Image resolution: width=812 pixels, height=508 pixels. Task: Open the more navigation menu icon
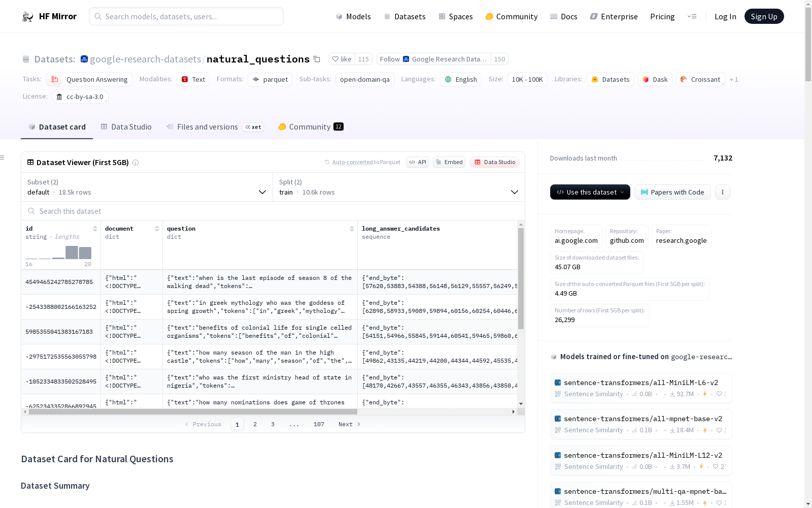pos(692,17)
